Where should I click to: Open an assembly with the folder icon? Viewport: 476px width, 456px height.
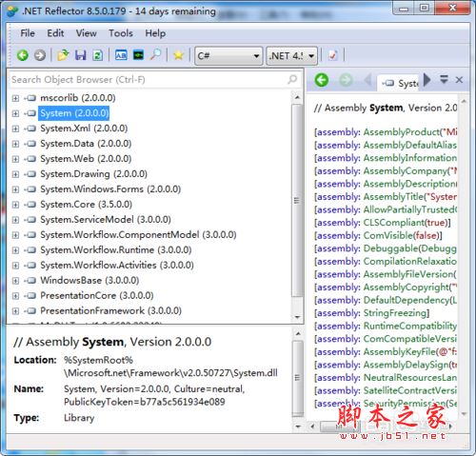point(63,55)
